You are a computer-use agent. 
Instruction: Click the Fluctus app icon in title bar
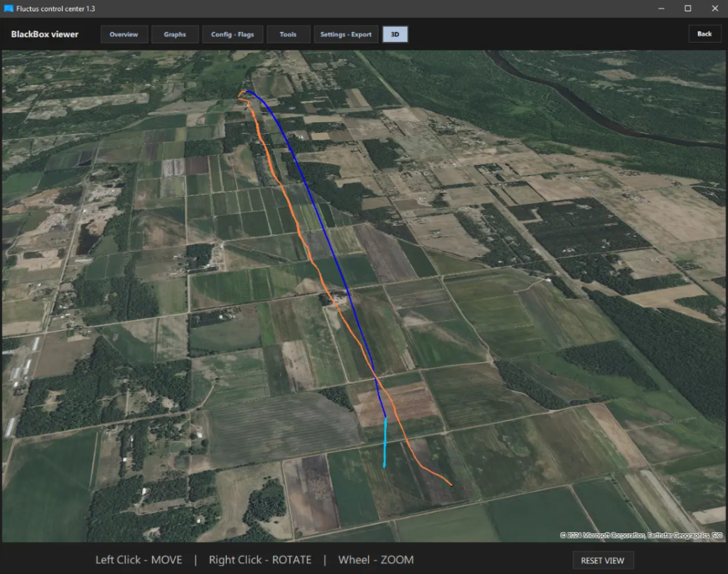9,9
